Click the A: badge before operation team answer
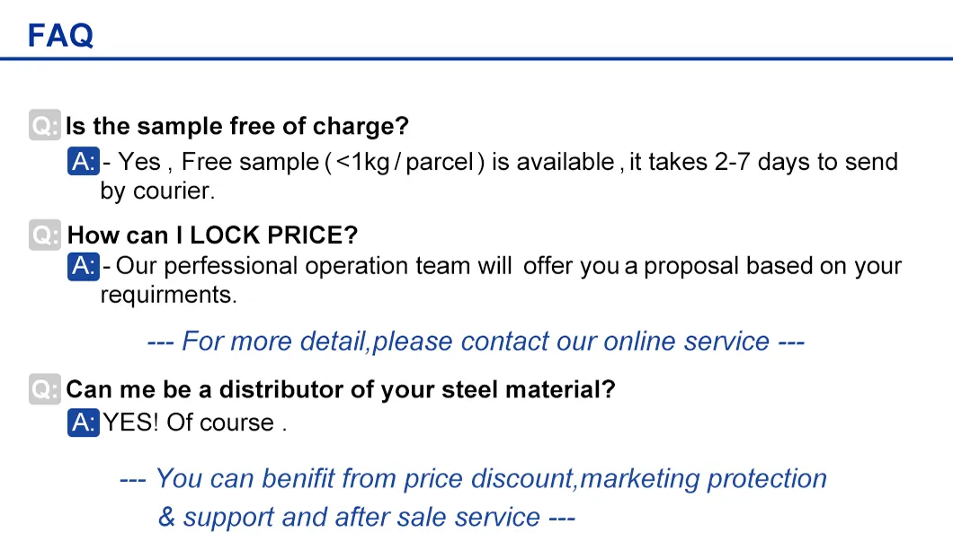953x560 pixels. tap(84, 266)
